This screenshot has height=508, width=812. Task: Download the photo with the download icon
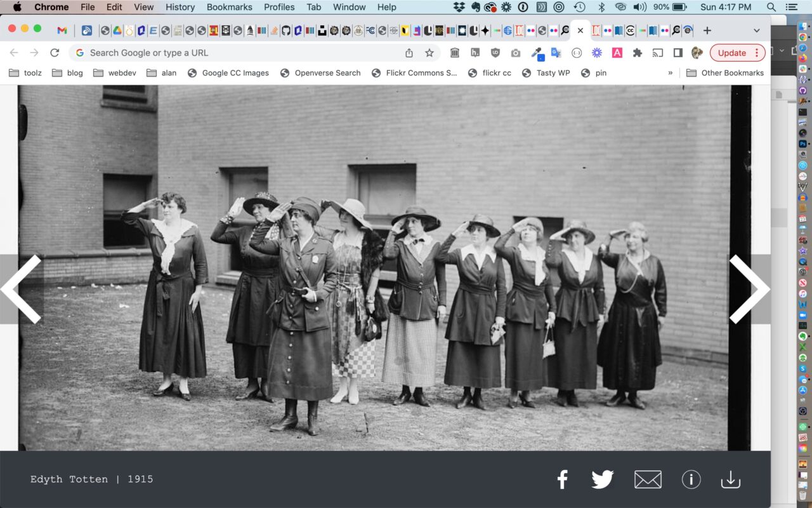[731, 479]
